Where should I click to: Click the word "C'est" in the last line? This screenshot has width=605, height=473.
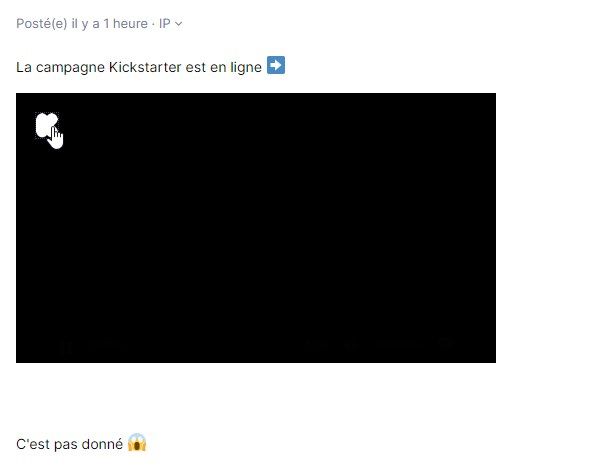[33, 444]
